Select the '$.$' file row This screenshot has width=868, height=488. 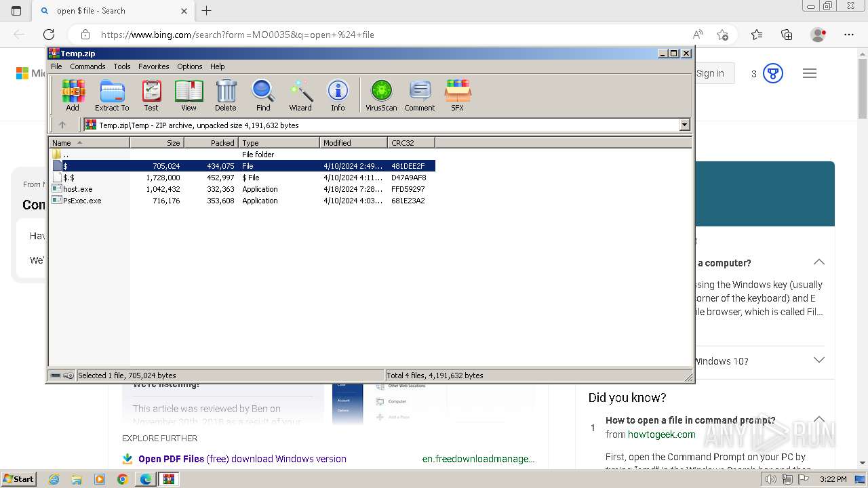coord(242,178)
